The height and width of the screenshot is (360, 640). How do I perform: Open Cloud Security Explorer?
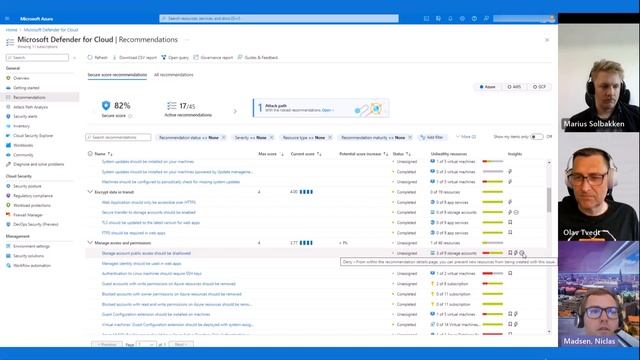[x=33, y=136]
